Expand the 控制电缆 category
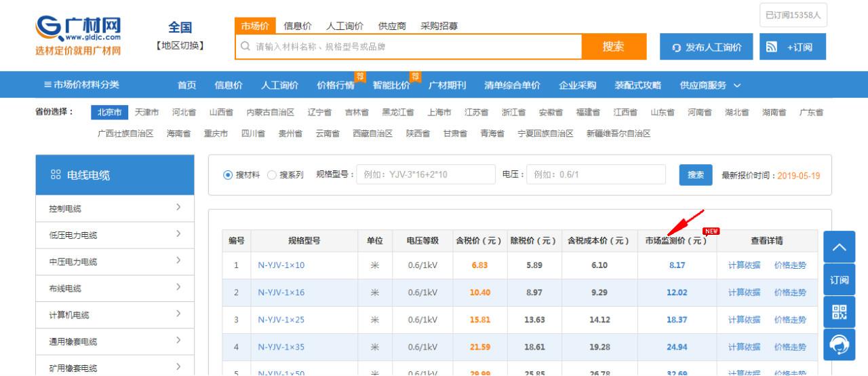868x376 pixels. [x=115, y=208]
